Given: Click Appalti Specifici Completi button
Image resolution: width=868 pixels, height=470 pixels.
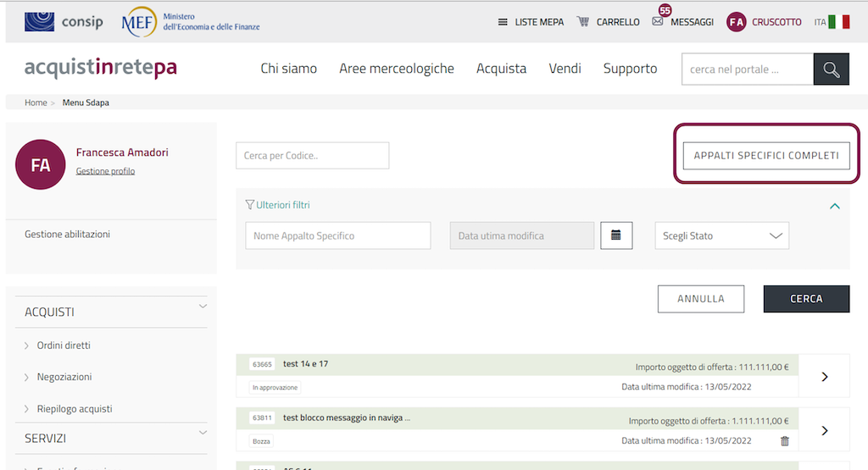Looking at the screenshot, I should tap(766, 156).
